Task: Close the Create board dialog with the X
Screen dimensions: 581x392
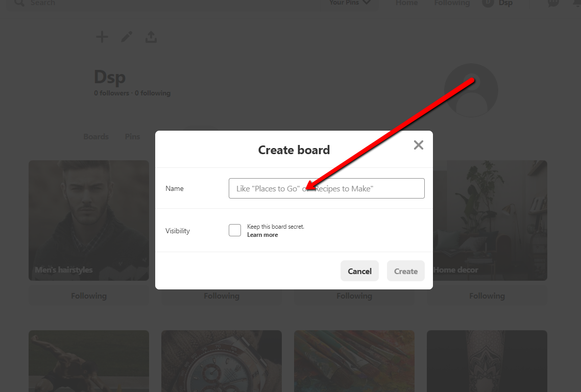Action: point(418,145)
